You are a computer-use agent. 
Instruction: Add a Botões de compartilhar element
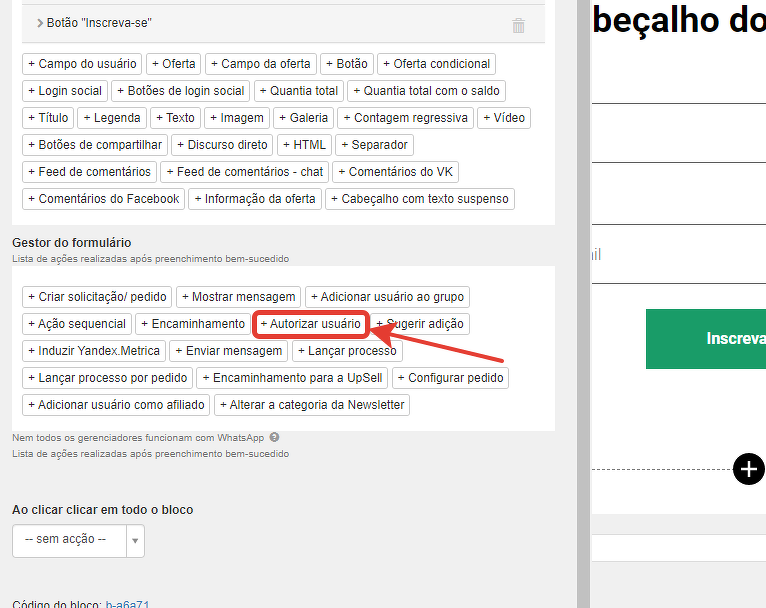click(x=95, y=145)
